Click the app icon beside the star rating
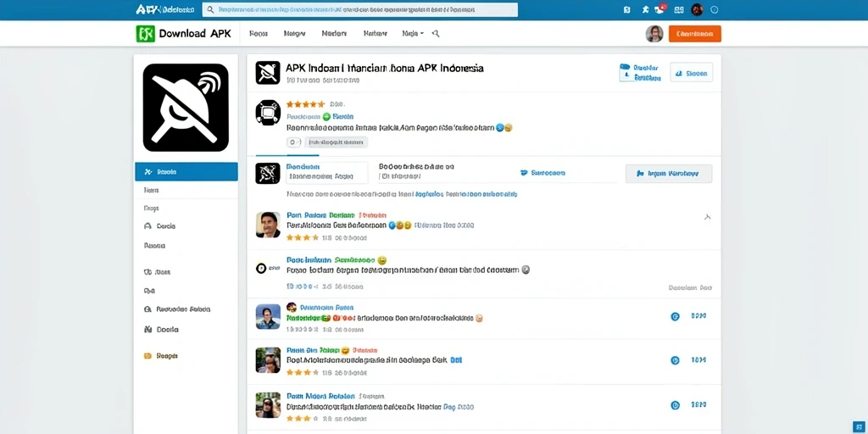 267,113
